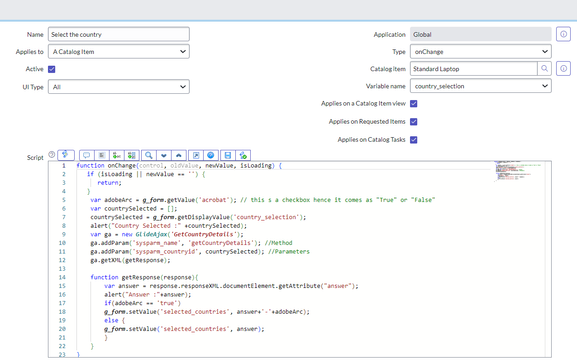Click the Variable name label
This screenshot has width=577, height=364.
386,86
